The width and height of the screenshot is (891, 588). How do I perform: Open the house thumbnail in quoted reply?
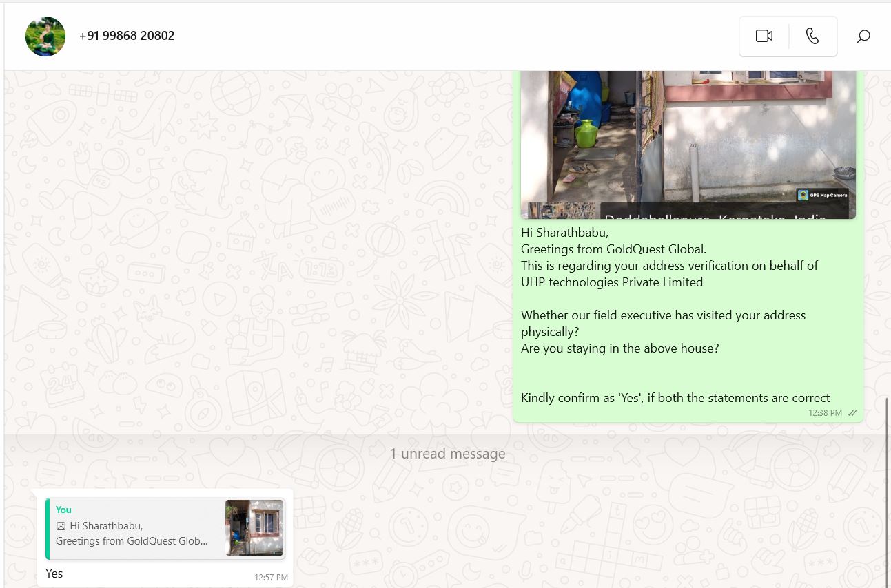(x=254, y=528)
